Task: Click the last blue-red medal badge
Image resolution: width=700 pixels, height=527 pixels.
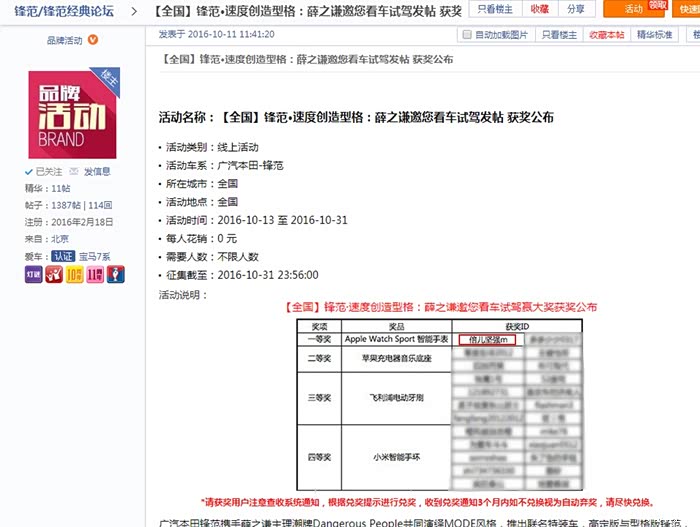Action: [x=115, y=273]
